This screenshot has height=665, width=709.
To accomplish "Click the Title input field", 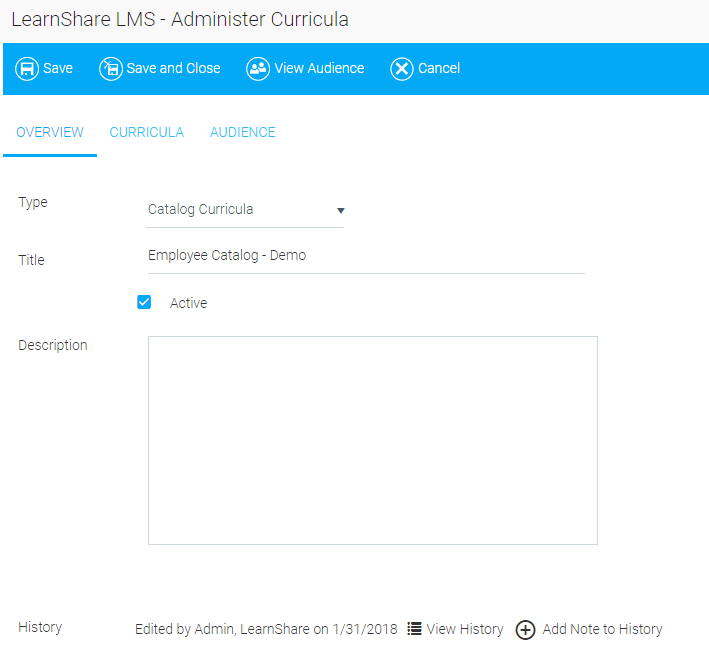I will point(366,256).
